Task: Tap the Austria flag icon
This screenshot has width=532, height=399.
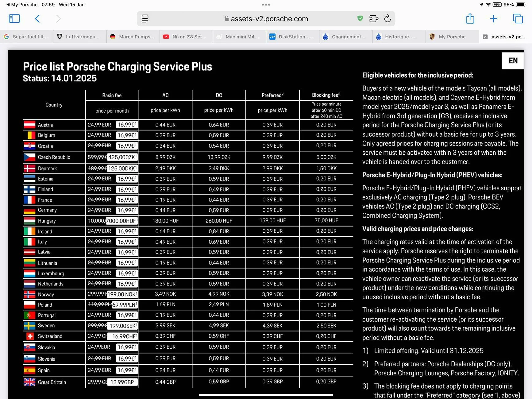Action: pos(30,125)
